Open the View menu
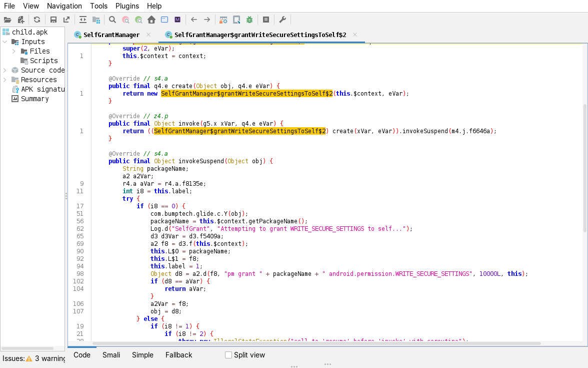Image resolution: width=588 pixels, height=368 pixels. click(x=31, y=6)
